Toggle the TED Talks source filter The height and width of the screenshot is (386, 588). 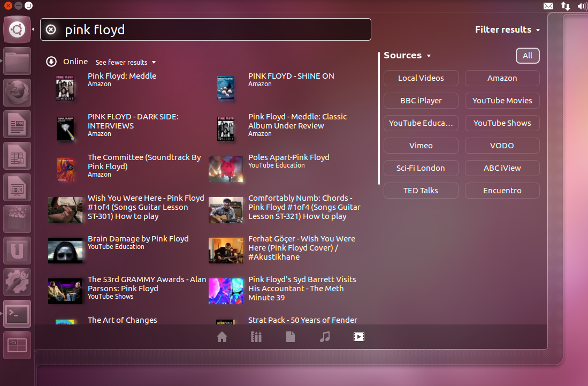point(421,191)
